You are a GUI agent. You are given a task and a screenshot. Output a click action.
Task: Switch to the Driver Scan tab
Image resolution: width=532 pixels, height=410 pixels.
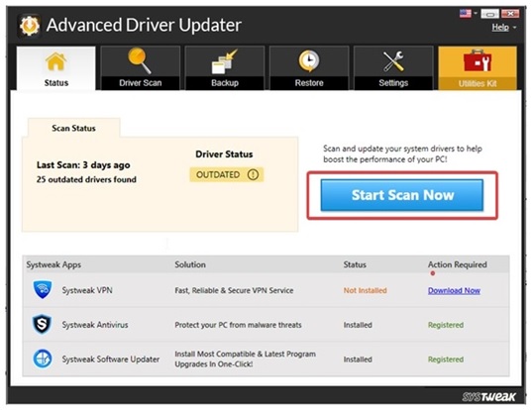(x=140, y=68)
